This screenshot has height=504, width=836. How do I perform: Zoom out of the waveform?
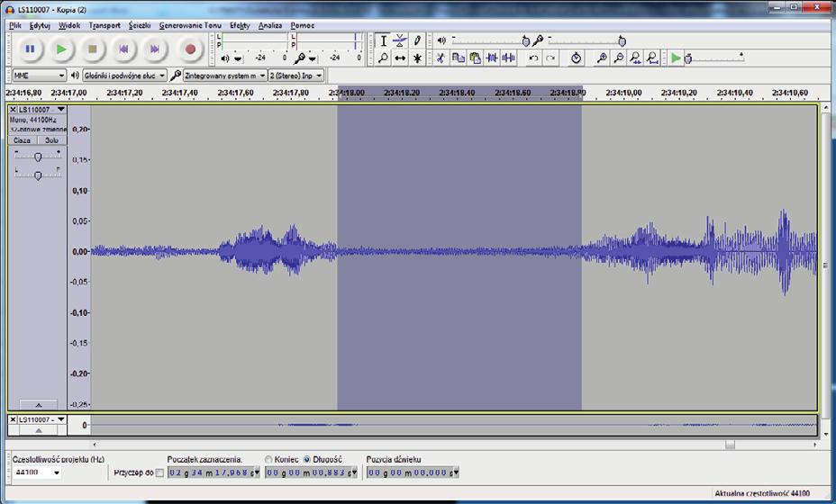(x=619, y=58)
